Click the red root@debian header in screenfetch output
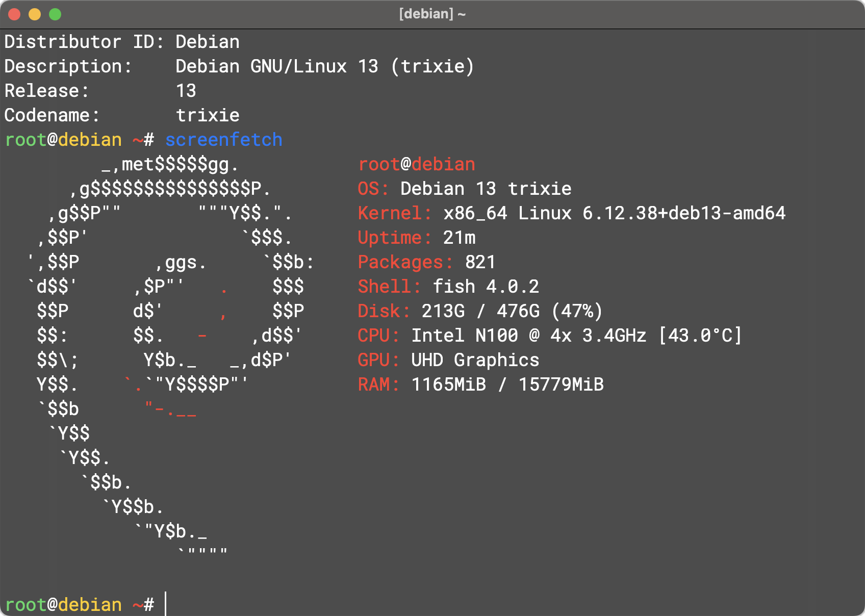Viewport: 865px width, 616px height. point(416,164)
